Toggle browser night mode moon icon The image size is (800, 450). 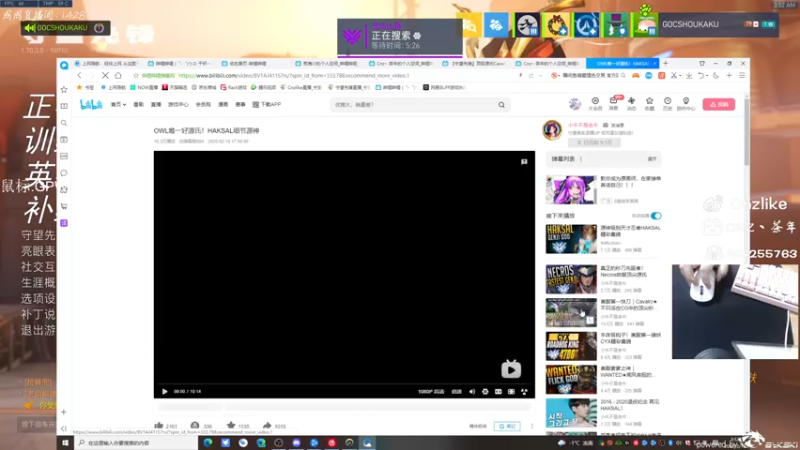(716, 75)
